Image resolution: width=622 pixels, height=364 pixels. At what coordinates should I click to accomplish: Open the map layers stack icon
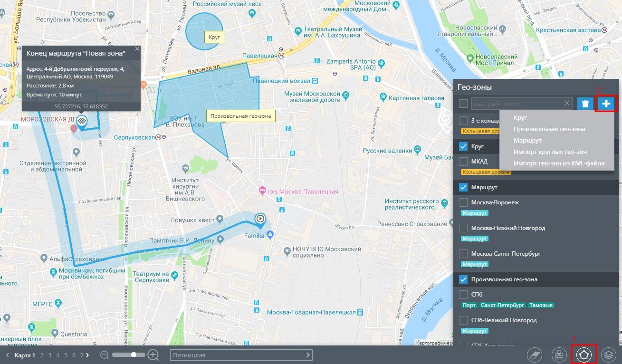608,354
